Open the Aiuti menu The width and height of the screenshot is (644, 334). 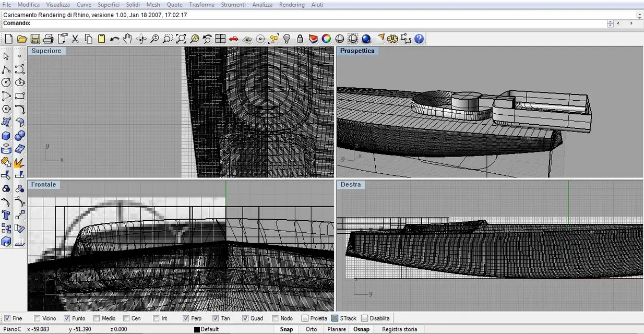coord(317,5)
